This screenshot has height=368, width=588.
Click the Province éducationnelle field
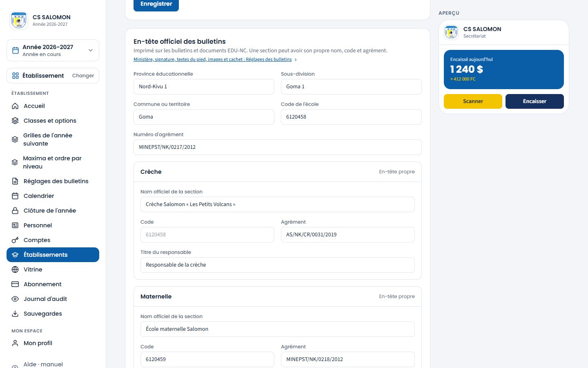click(204, 87)
